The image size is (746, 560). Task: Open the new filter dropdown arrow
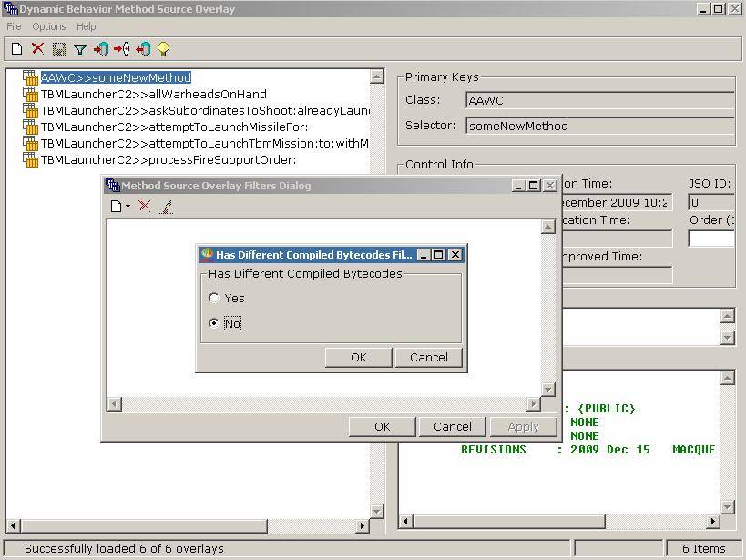[x=128, y=207]
